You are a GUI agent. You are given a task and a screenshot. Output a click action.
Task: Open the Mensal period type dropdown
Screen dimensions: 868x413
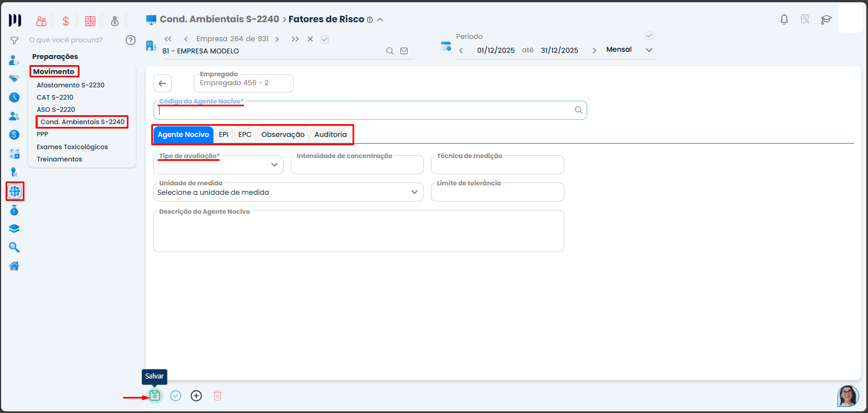[x=629, y=50]
